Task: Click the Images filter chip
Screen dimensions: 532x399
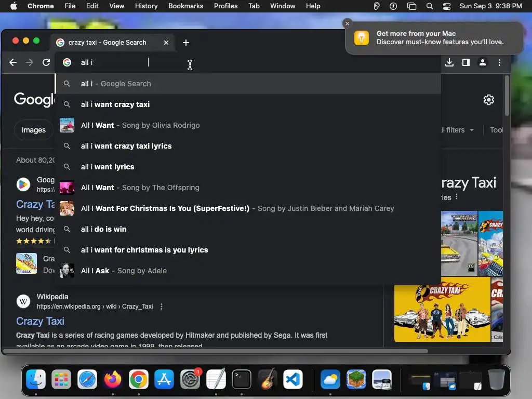Action: (x=33, y=130)
